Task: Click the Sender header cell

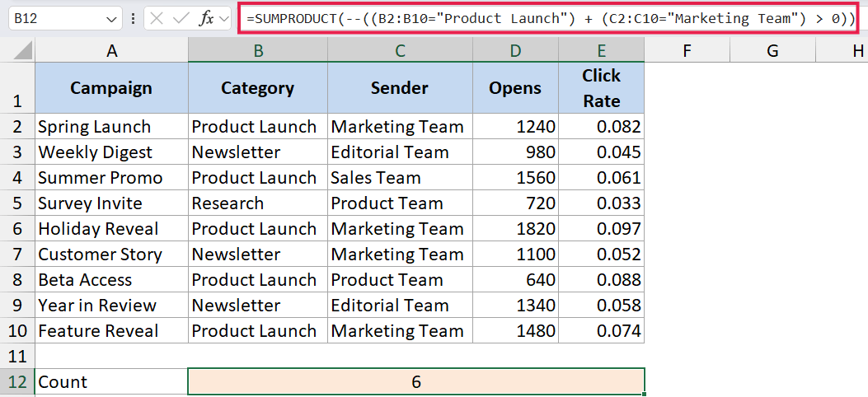Action: point(401,88)
